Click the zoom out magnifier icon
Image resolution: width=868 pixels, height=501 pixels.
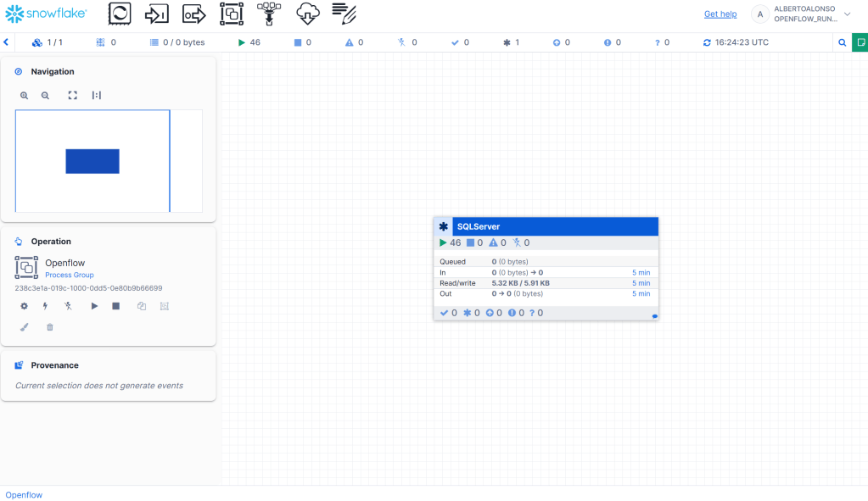point(46,96)
